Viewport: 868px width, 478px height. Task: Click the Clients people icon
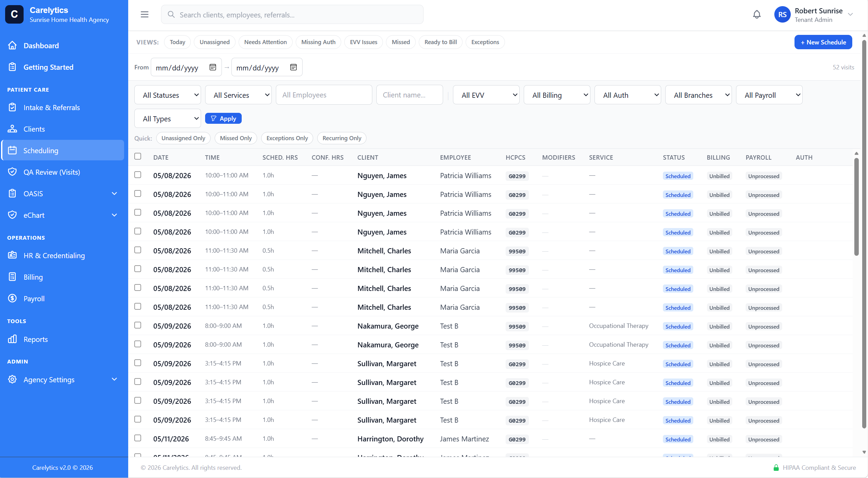(12, 129)
